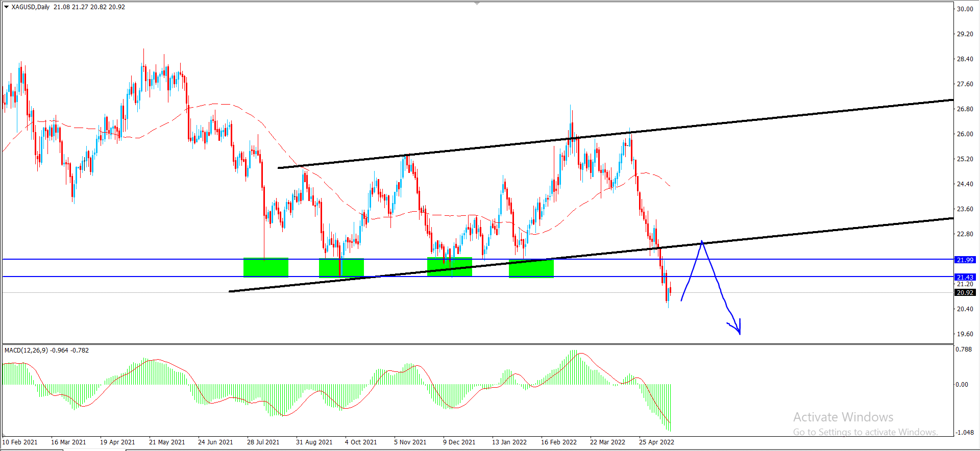The image size is (980, 451).
Task: Select the leftmost green rectangle zone
Action: [266, 267]
